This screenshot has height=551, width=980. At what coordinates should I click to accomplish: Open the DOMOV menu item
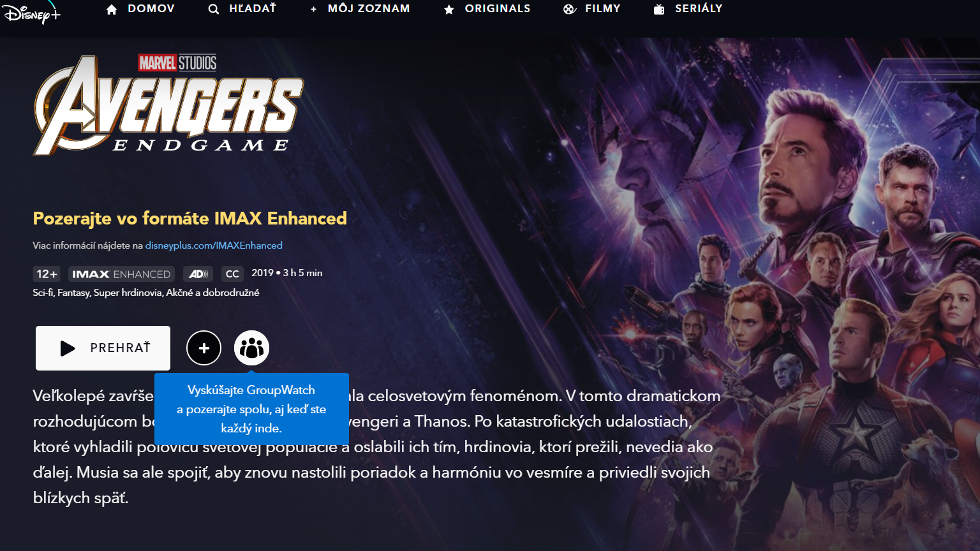point(151,9)
